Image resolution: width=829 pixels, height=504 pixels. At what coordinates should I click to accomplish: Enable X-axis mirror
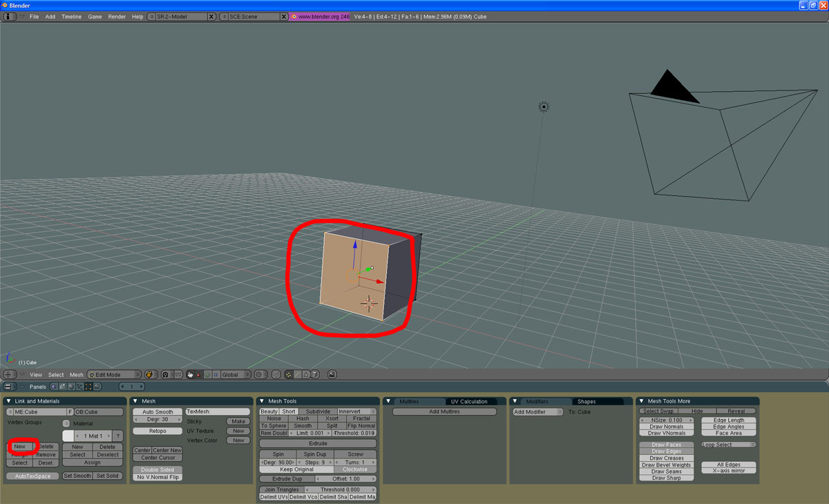coord(729,470)
